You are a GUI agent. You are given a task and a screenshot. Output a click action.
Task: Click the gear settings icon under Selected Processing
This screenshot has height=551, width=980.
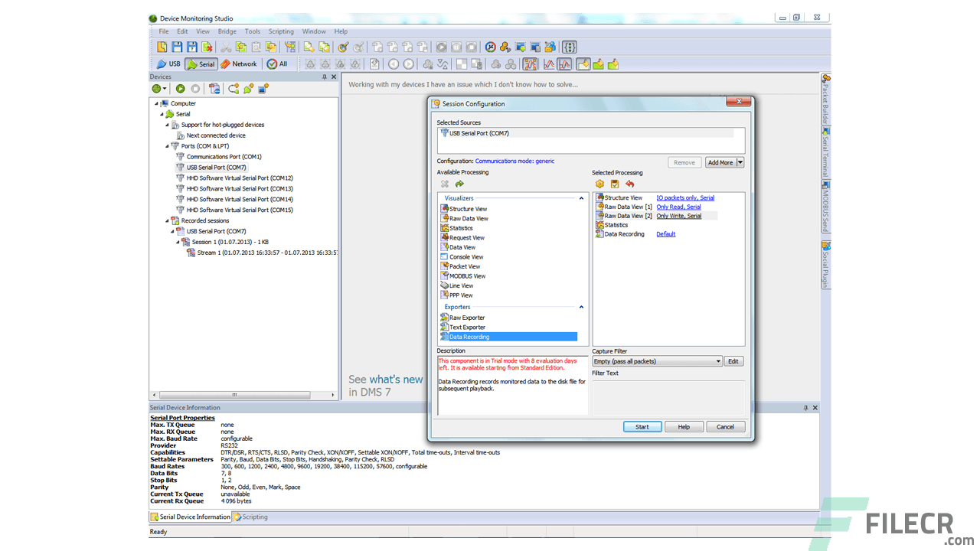click(599, 184)
